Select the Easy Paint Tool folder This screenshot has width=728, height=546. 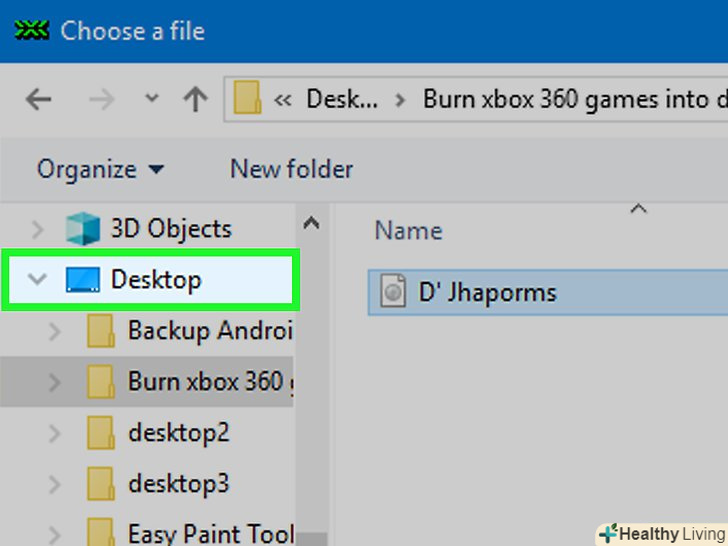tap(211, 533)
